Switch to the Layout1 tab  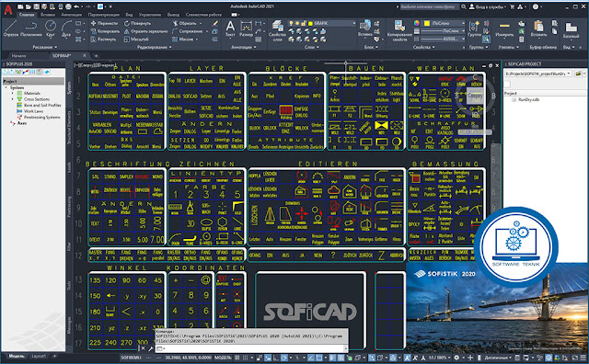[39, 356]
